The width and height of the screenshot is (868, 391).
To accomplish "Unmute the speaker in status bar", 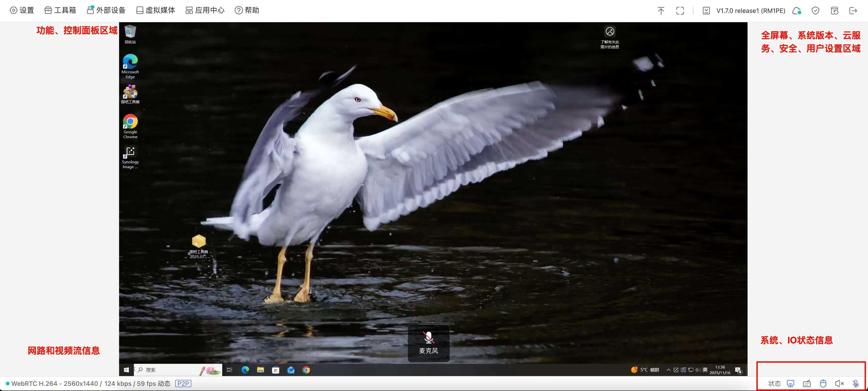I will tap(839, 383).
